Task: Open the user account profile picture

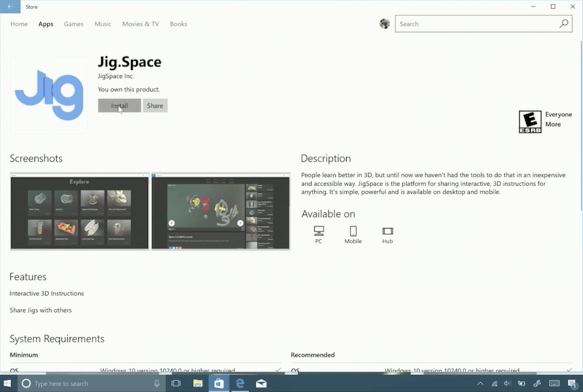Action: (x=385, y=24)
